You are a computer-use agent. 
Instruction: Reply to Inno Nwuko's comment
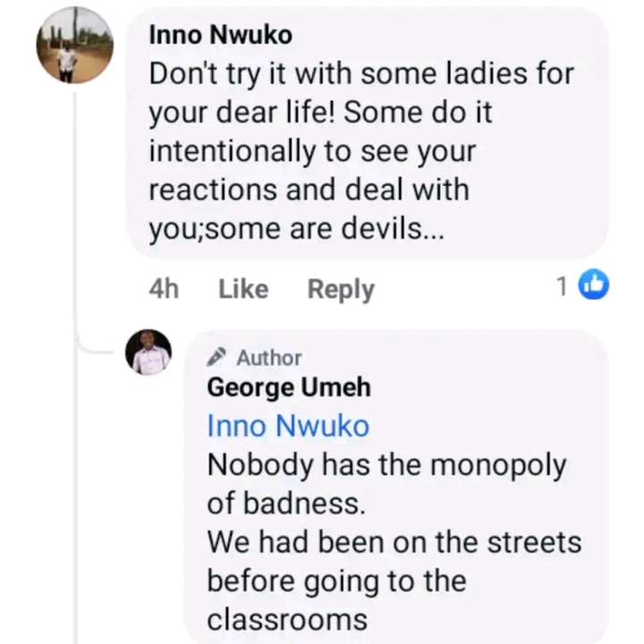341,289
